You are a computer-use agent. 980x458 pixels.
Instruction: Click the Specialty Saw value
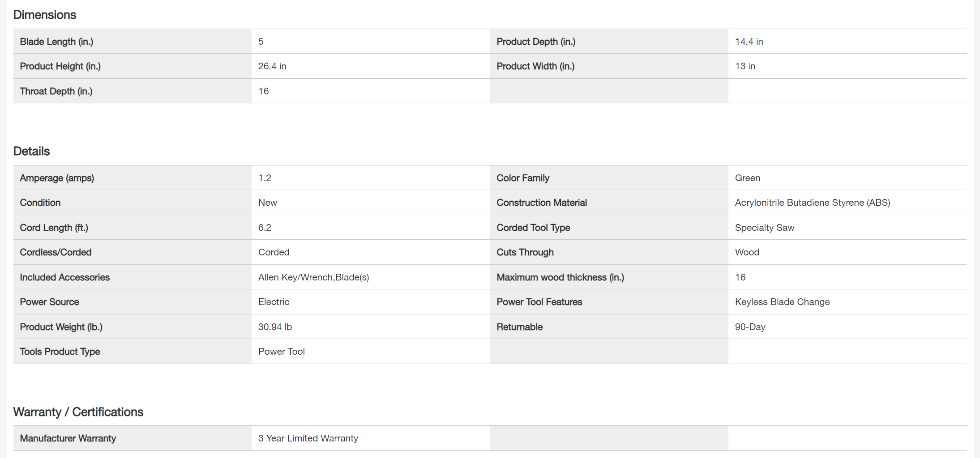[764, 228]
